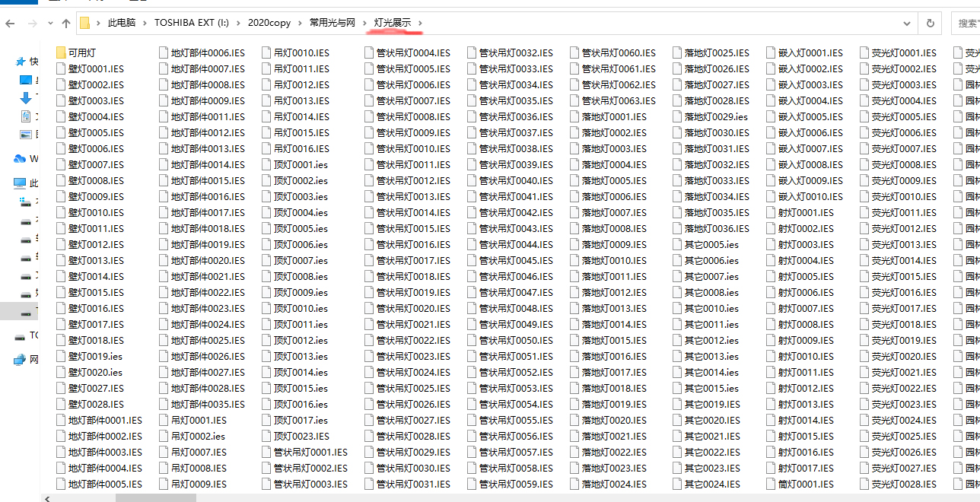The width and height of the screenshot is (980, 502).
Task: Open recent locations dropdown arrow
Action: click(x=50, y=24)
